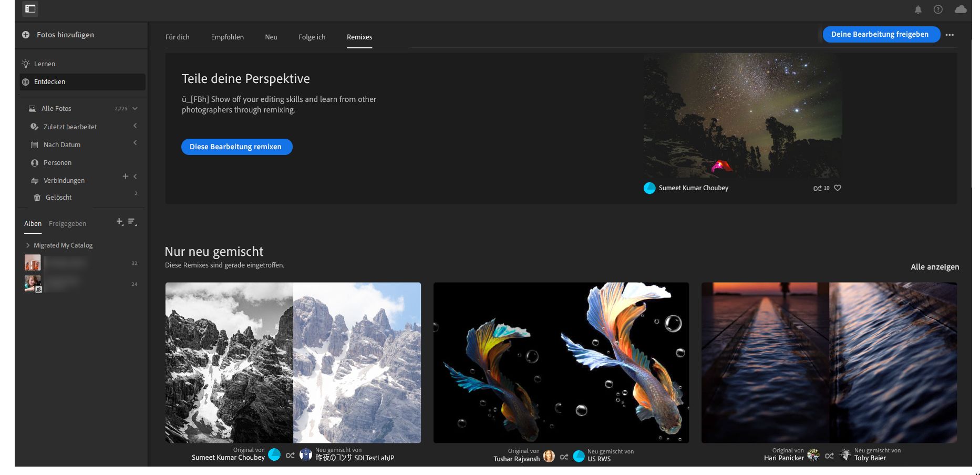Image resolution: width=980 pixels, height=475 pixels.
Task: Click the 2,725 photo count
Action: pos(121,109)
